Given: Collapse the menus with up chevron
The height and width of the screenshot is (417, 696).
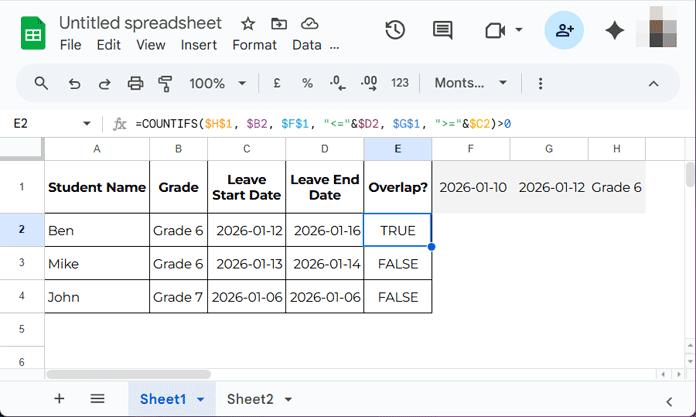Looking at the screenshot, I should click(x=653, y=83).
